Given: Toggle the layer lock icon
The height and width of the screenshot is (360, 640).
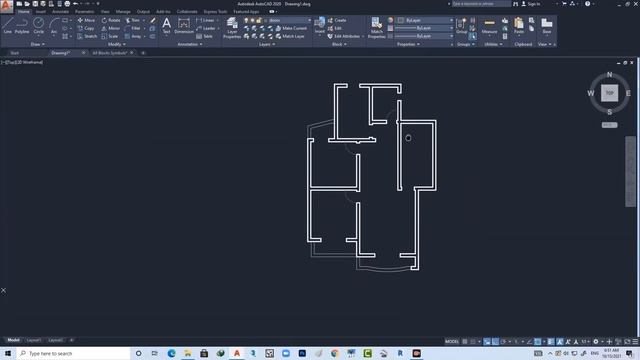Looking at the screenshot, I should pos(259,20).
